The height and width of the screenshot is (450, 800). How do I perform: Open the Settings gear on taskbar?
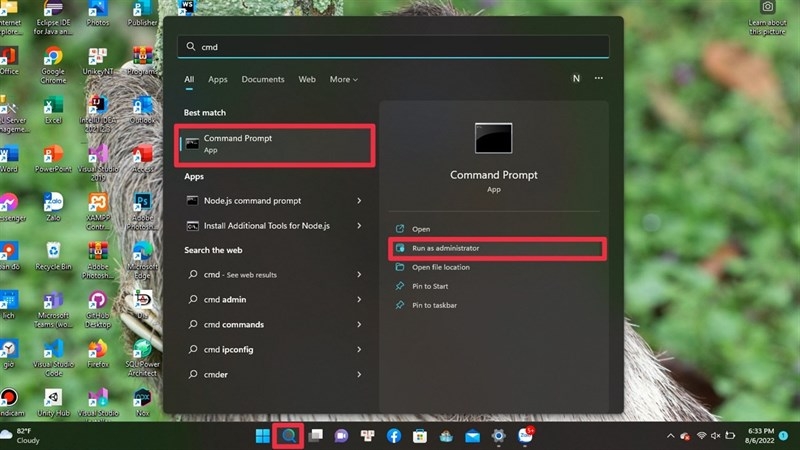click(x=499, y=436)
